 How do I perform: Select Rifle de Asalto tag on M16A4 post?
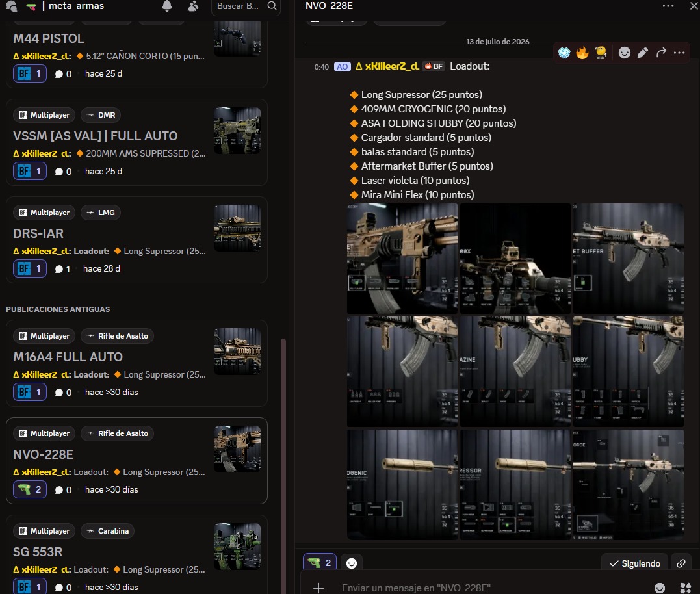point(118,336)
